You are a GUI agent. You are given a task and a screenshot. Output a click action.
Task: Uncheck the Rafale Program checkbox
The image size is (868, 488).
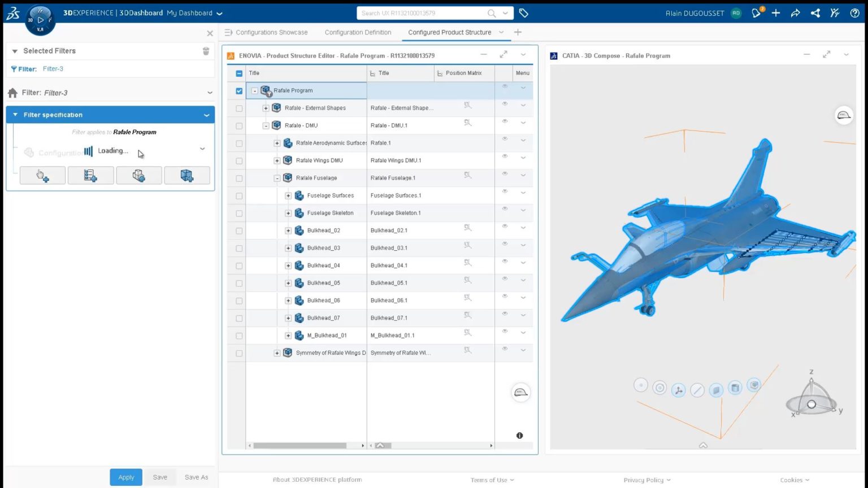[x=239, y=91]
